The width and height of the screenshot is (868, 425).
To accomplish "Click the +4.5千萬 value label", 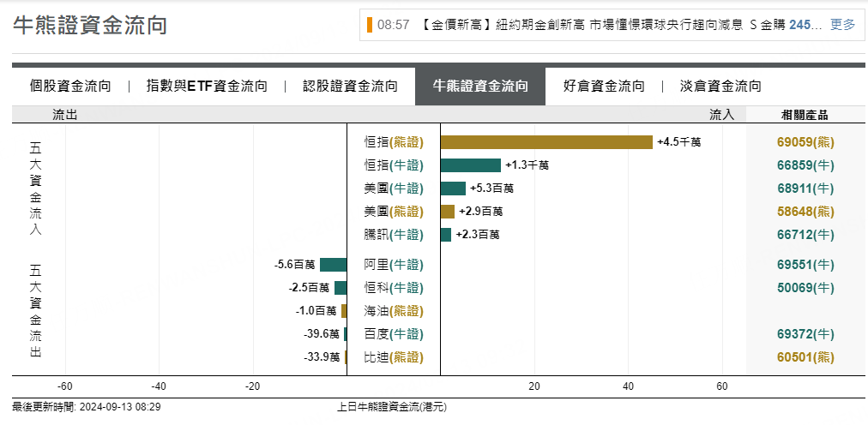I will coord(679,142).
